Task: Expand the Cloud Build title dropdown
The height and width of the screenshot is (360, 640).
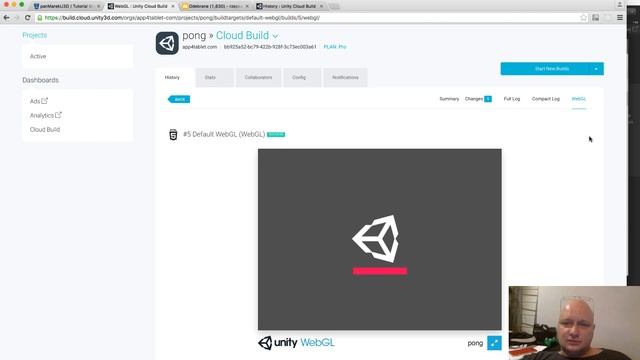Action: tap(276, 36)
